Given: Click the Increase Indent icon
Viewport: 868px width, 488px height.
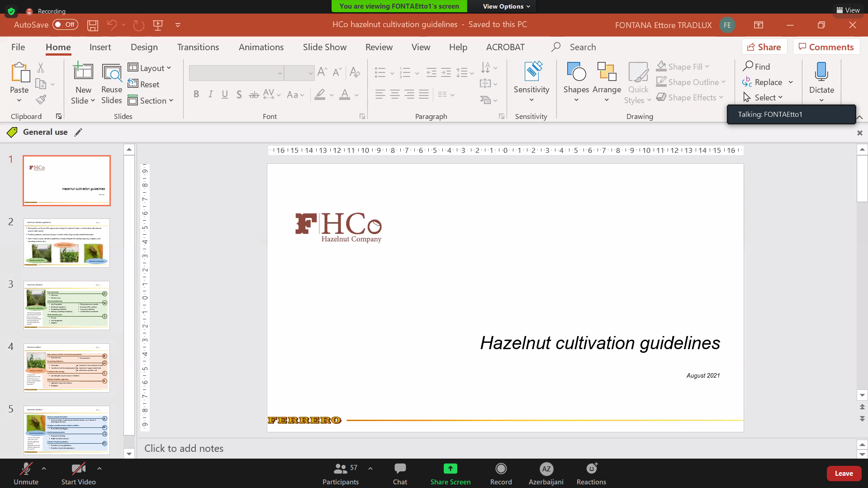Looking at the screenshot, I should 446,72.
